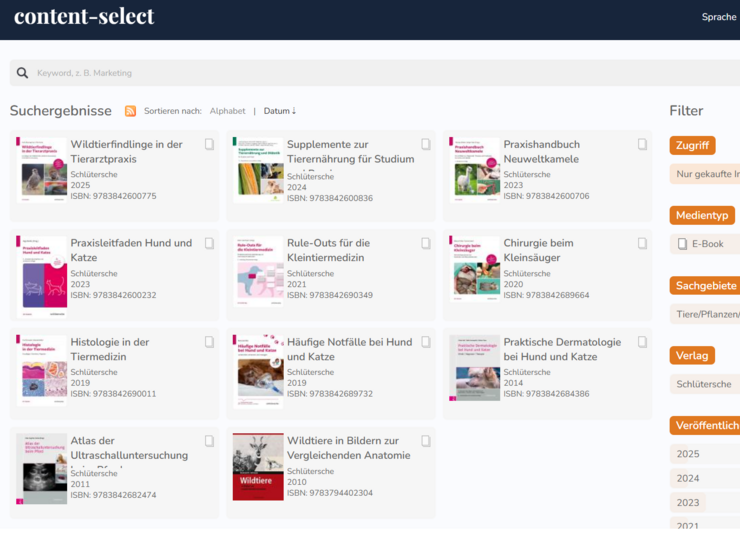Screen dimensions: 740x533
Task: Click the e-book icon on Häufige Notfälle bei Hund und Katze
Action: point(426,342)
